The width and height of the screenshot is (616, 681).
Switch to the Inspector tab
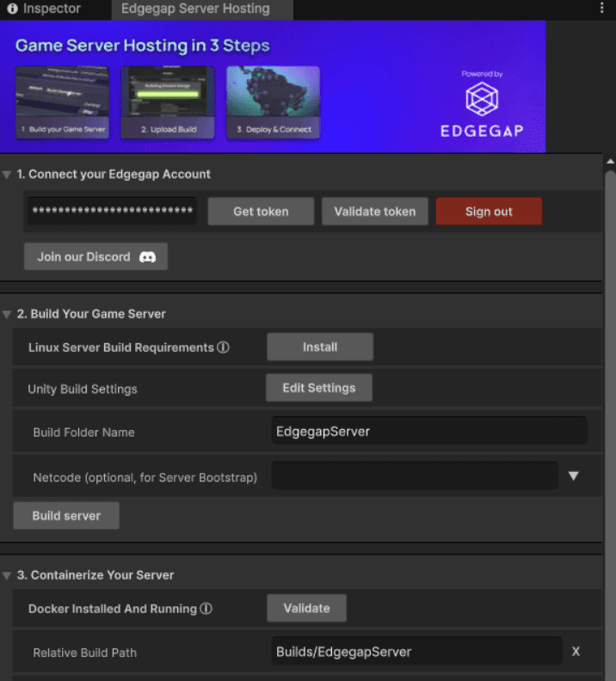[44, 9]
